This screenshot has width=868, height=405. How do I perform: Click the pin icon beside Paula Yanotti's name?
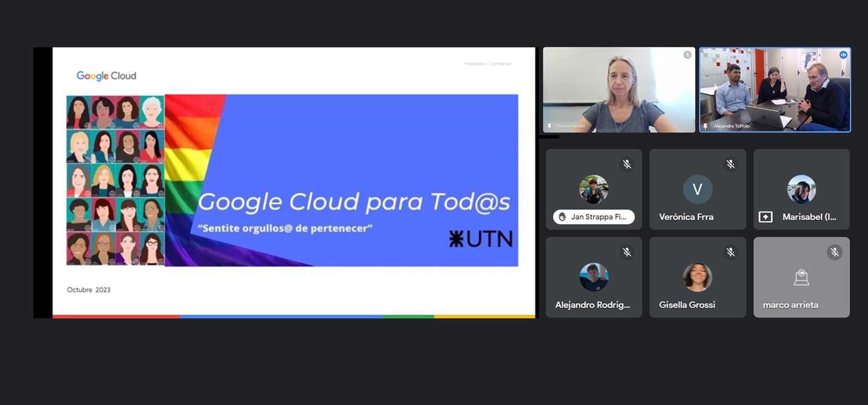549,126
